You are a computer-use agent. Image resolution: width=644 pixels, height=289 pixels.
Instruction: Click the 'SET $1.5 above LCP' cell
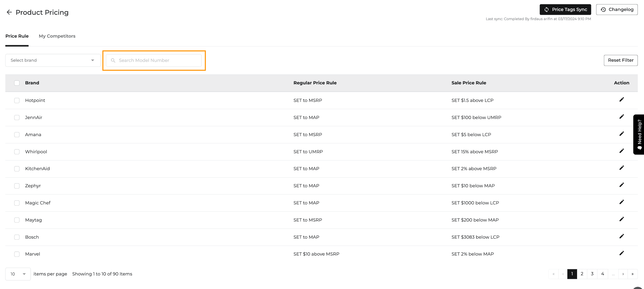coord(472,100)
